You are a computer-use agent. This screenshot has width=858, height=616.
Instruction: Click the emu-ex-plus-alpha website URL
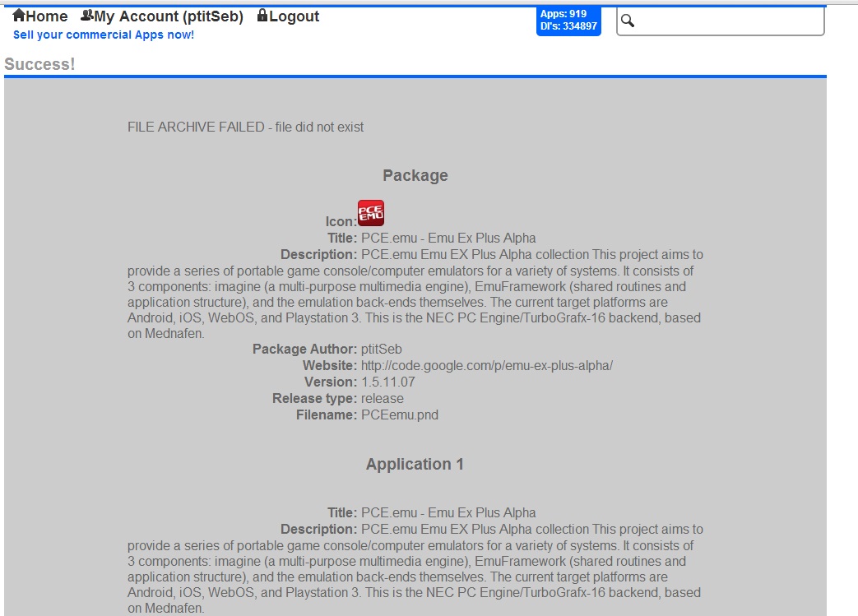click(487, 365)
